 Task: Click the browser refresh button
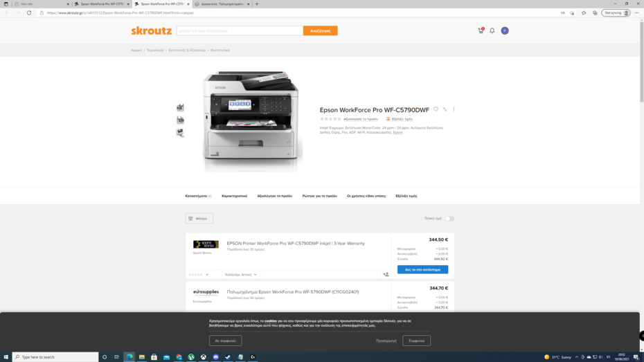29,12
